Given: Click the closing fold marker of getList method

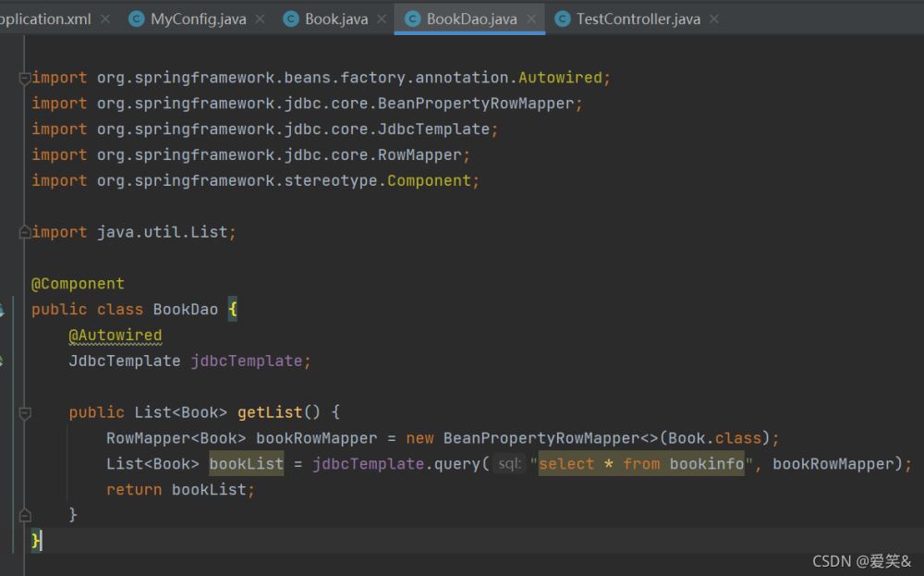Looking at the screenshot, I should pos(25,515).
